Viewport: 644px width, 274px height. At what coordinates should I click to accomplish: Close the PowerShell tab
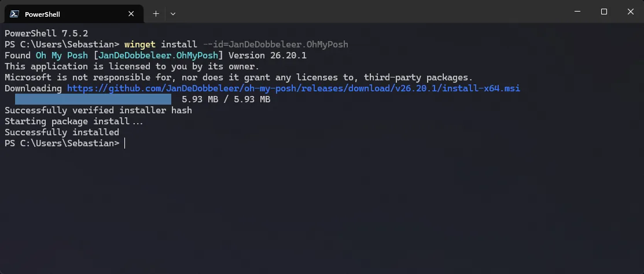pyautogui.click(x=132, y=13)
